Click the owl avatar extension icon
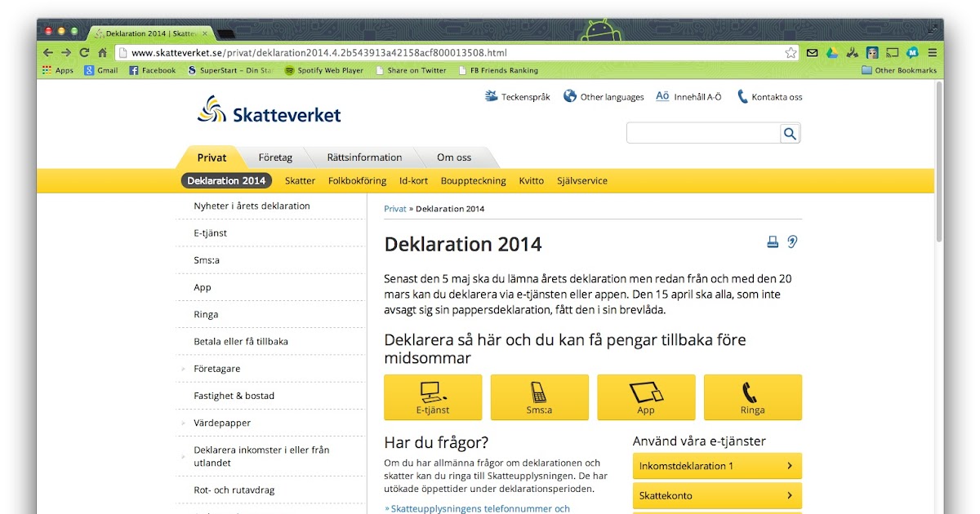This screenshot has height=514, width=980. point(872,52)
